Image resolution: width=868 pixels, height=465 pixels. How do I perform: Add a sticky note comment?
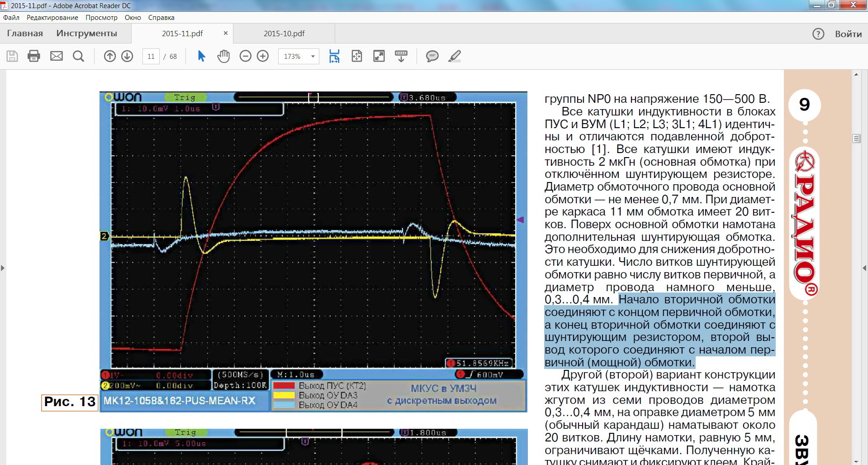[432, 56]
